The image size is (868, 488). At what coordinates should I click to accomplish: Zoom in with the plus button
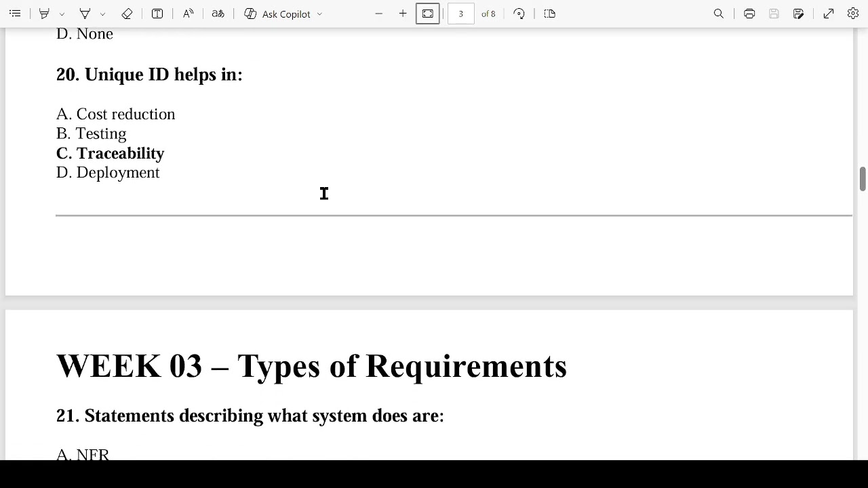(x=403, y=14)
